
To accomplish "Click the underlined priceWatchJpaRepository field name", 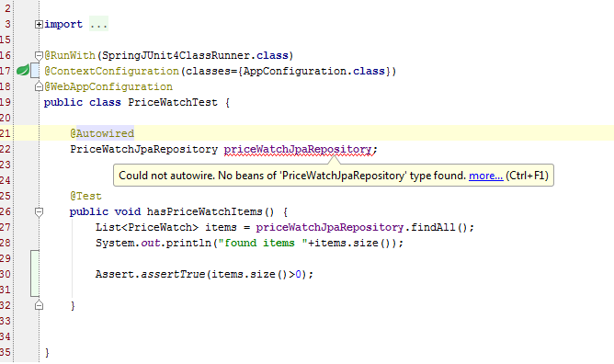I will point(298,149).
